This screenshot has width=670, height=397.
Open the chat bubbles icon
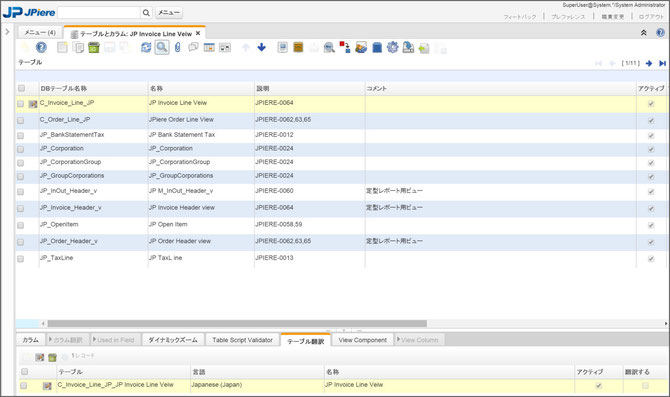tap(193, 47)
